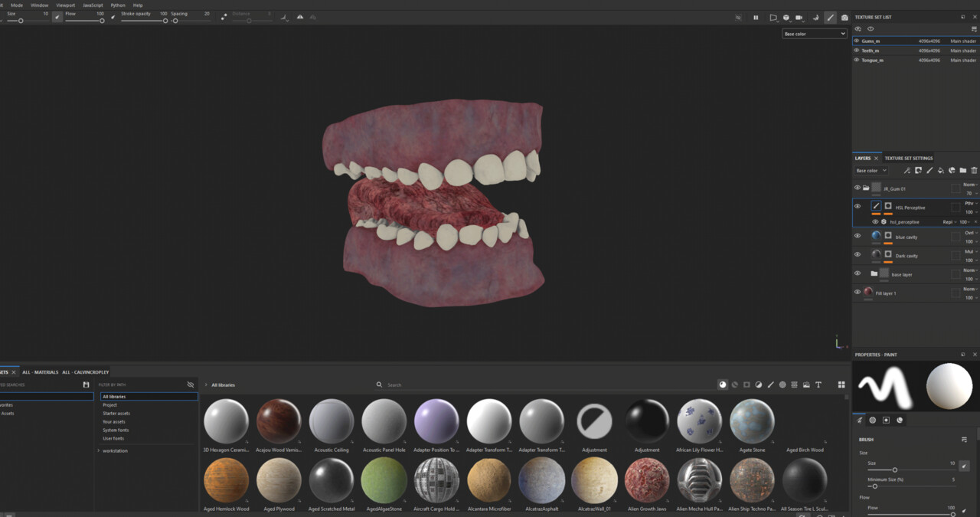
Task: Click the camera screenshot icon in toolbar
Action: tap(844, 18)
